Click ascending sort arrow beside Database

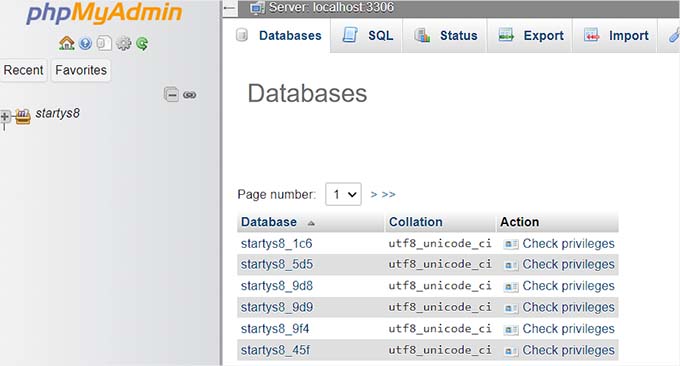click(311, 223)
